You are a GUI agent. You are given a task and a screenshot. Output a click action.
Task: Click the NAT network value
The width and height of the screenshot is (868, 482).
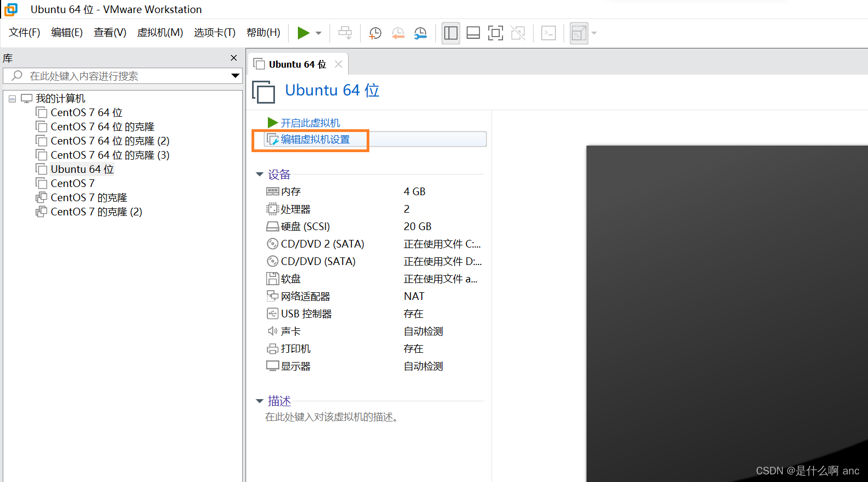(x=414, y=297)
